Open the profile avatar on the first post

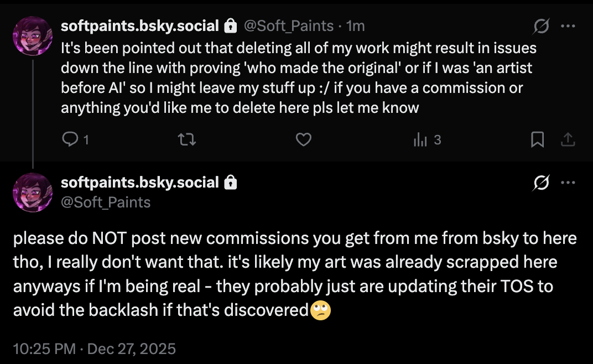click(33, 36)
